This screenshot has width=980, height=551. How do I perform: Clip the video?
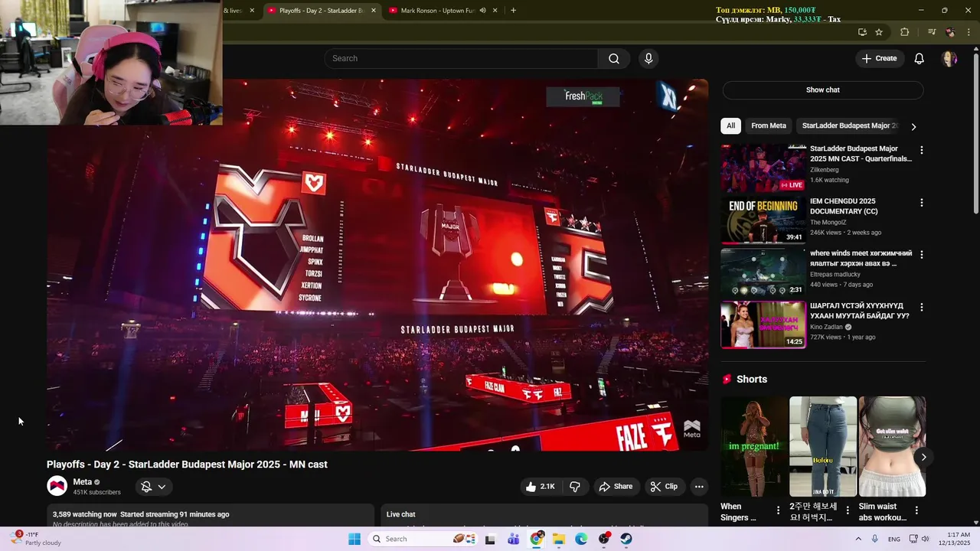pos(664,487)
